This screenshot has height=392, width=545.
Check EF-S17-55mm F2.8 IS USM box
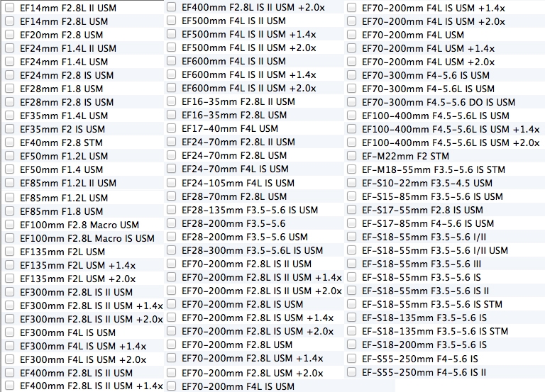pos(352,210)
